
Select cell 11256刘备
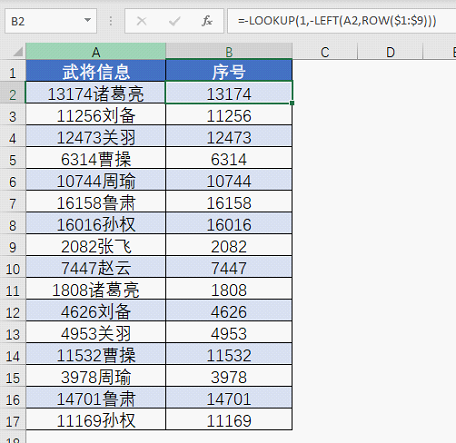coord(96,115)
